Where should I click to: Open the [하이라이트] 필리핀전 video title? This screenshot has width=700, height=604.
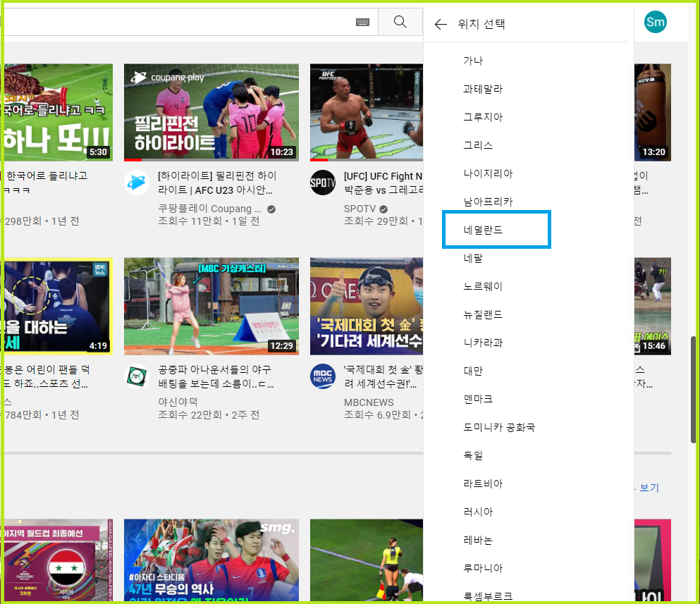[217, 183]
